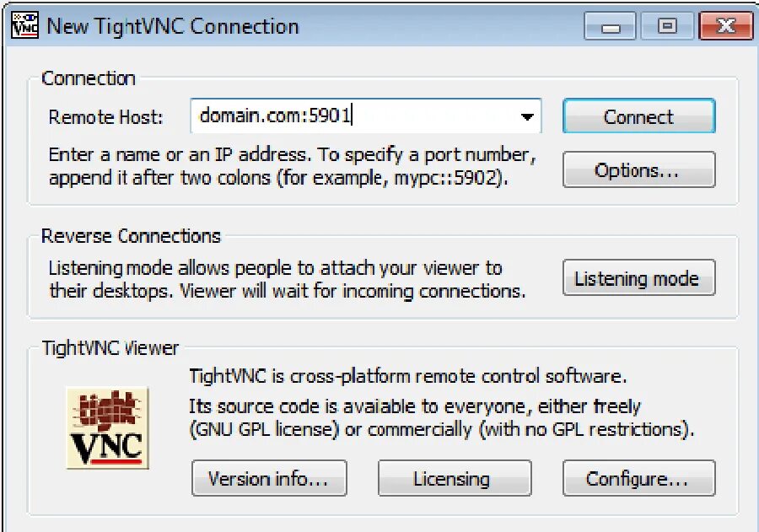Click the TightVNC brick logo image
759x532 pixels.
107,428
